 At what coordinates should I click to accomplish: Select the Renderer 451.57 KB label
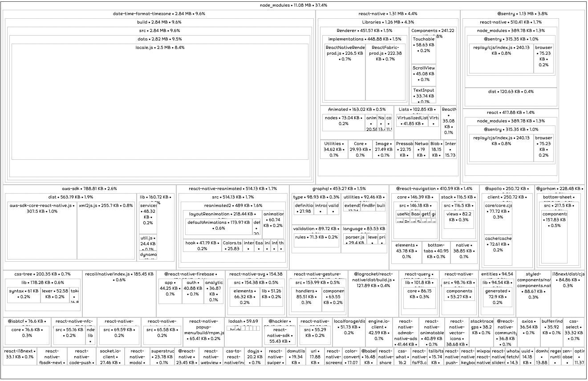[364, 31]
